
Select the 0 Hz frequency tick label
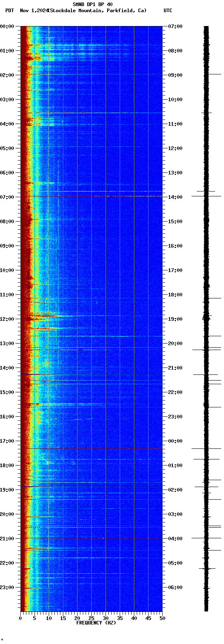(x=20, y=618)
